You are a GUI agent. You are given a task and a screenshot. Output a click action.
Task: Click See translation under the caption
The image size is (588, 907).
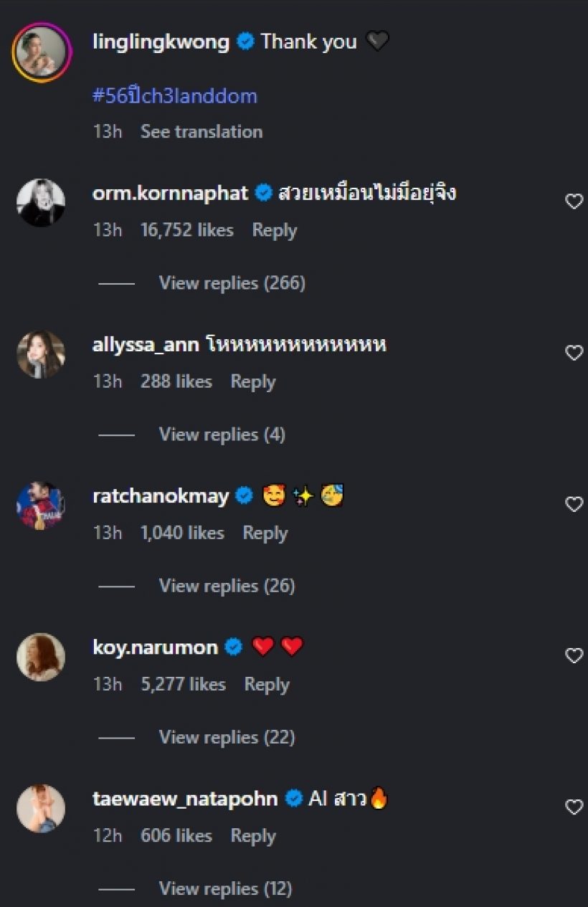201,131
